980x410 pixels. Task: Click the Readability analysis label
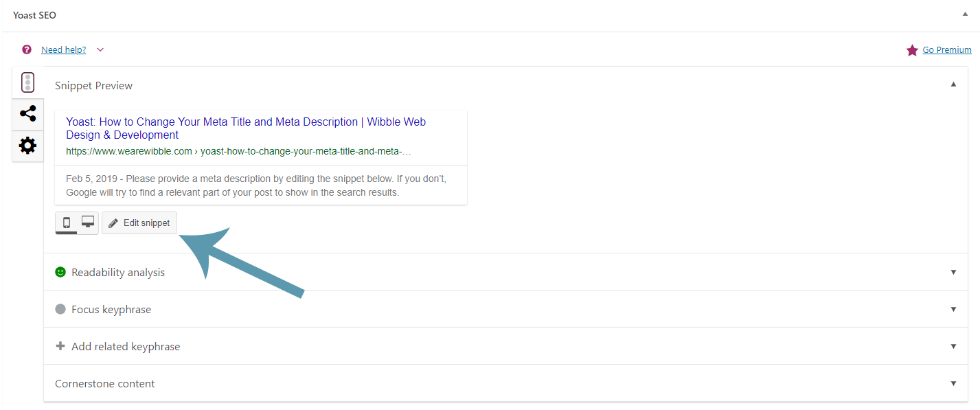tap(118, 273)
